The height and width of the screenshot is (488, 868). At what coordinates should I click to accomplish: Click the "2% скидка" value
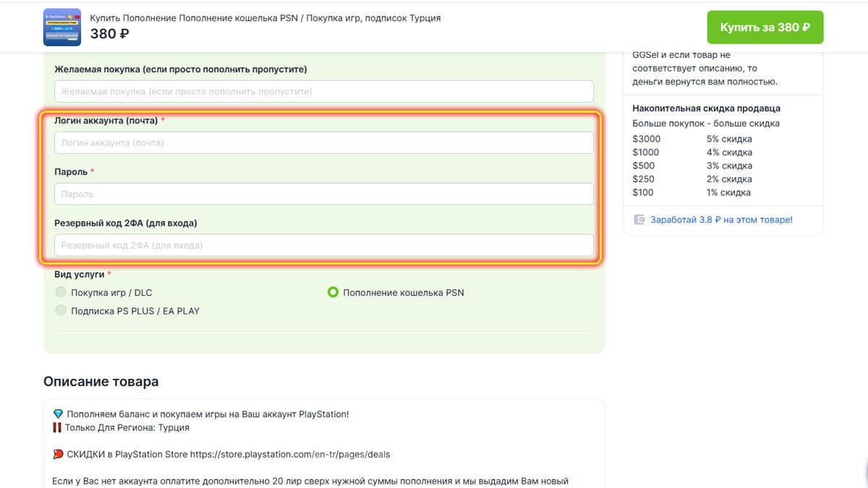click(729, 179)
